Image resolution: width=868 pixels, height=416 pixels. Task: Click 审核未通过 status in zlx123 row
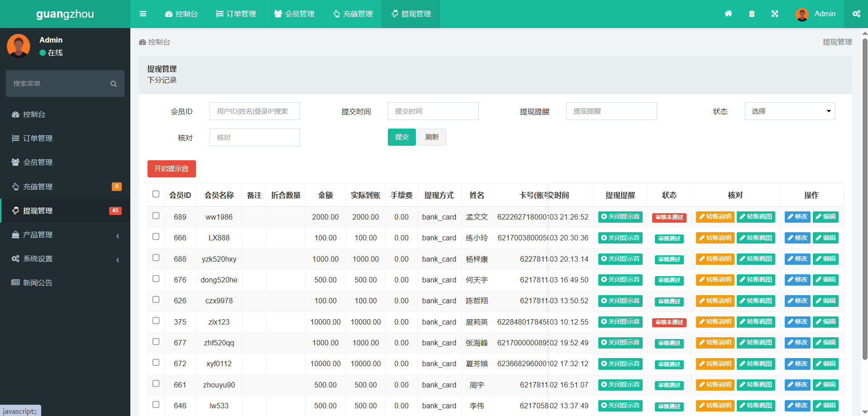pyautogui.click(x=669, y=322)
